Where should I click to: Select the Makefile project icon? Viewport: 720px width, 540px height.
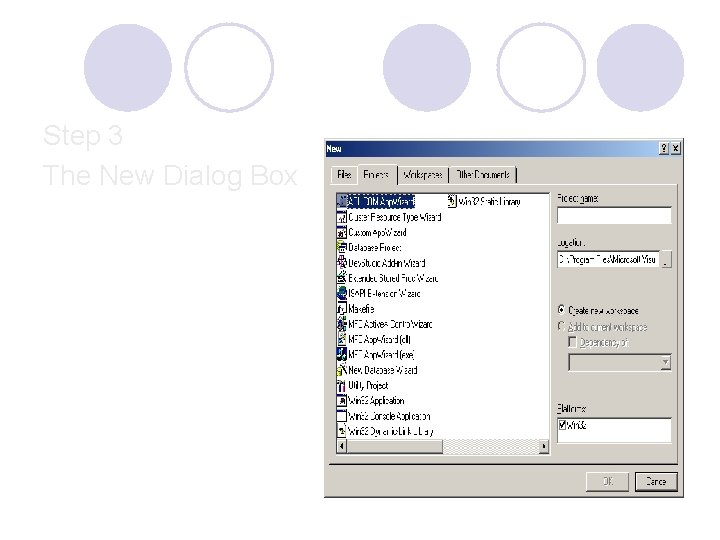point(342,309)
